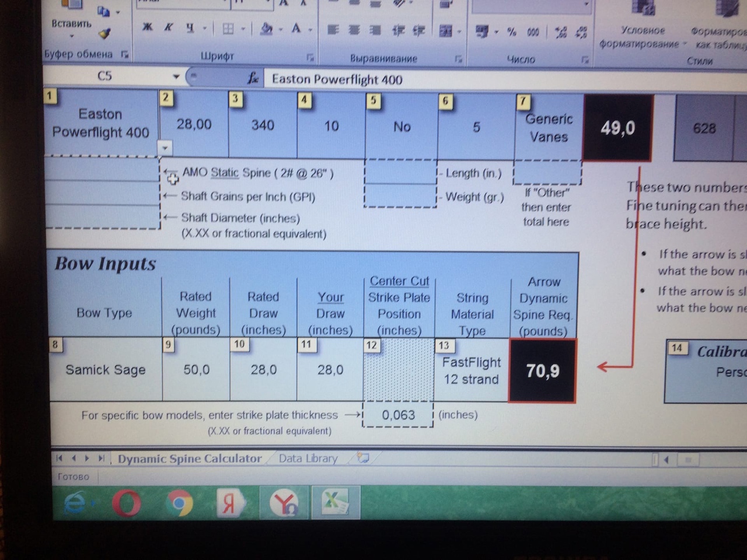Toggle italic (К) formatting
The width and height of the screenshot is (747, 560).
[x=169, y=27]
